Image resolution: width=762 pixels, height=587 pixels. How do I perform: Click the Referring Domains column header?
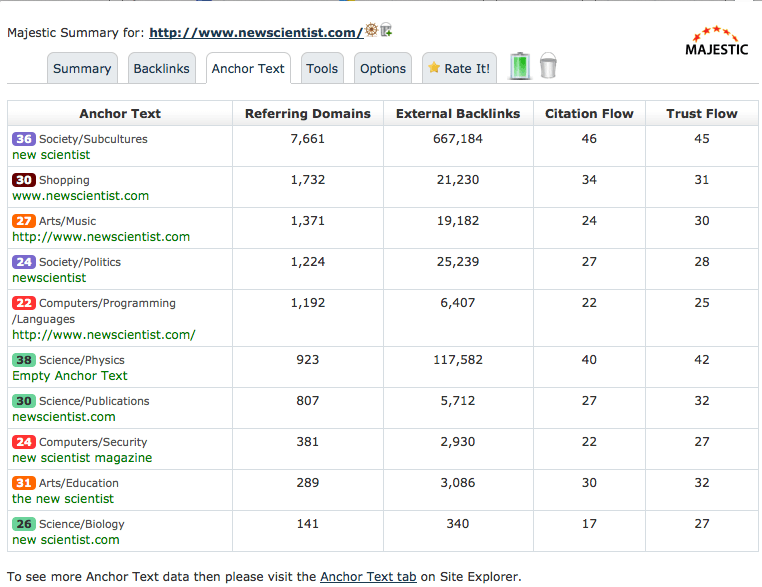[x=308, y=114]
